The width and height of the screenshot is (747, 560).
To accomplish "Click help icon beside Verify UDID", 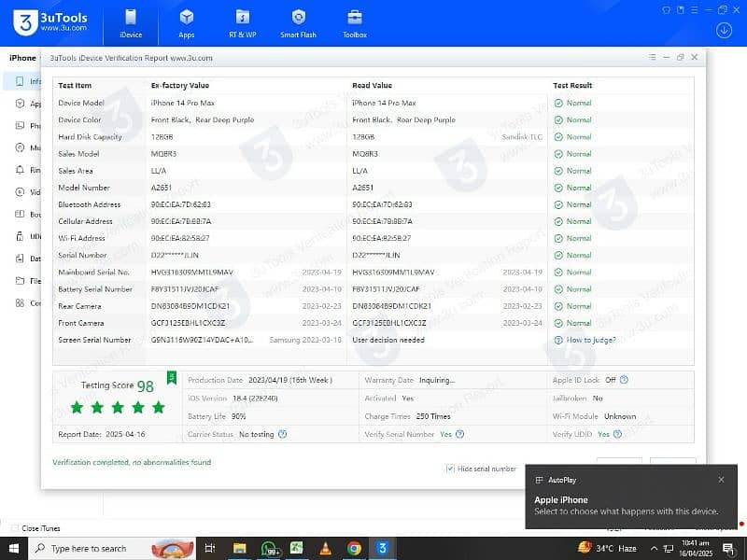I will pyautogui.click(x=617, y=434).
